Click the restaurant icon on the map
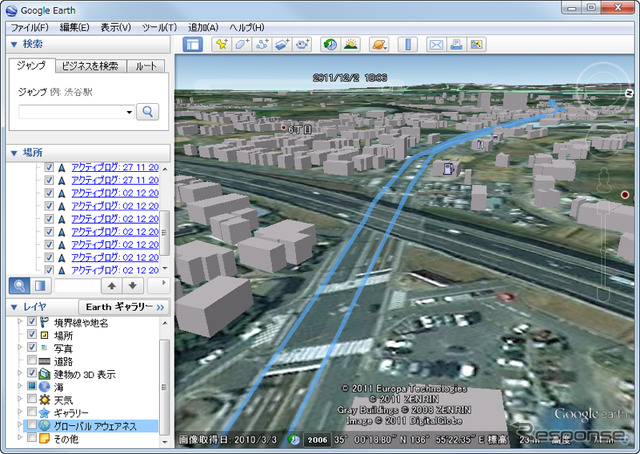640x454 pixels. 481,144
